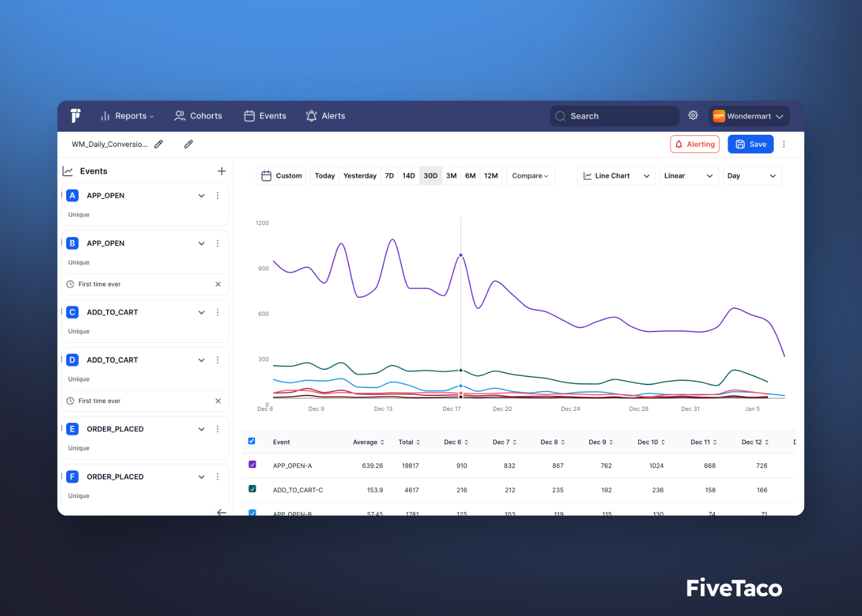The width and height of the screenshot is (862, 616).
Task: Click the pencil icon next to report name
Action: (x=159, y=144)
